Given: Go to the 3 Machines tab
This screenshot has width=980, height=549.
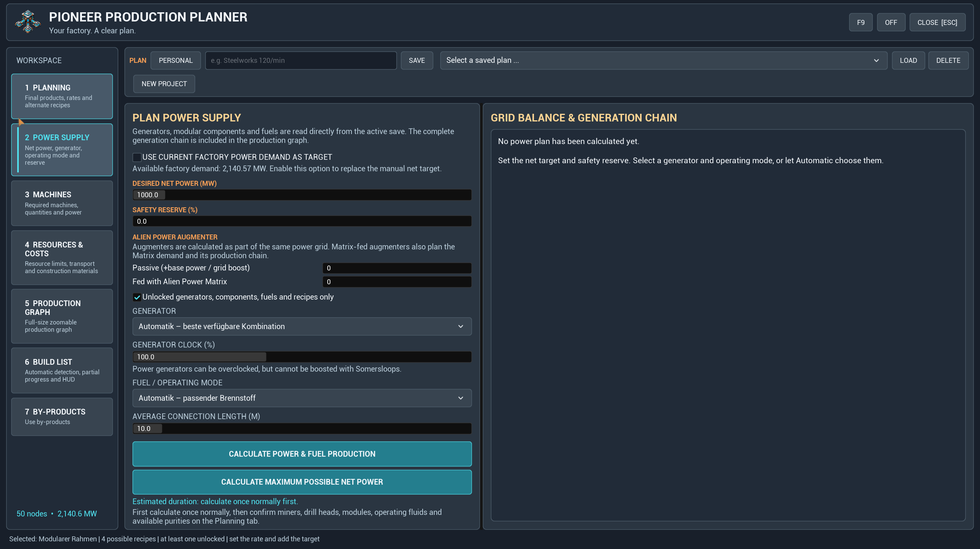Looking at the screenshot, I should pyautogui.click(x=62, y=203).
